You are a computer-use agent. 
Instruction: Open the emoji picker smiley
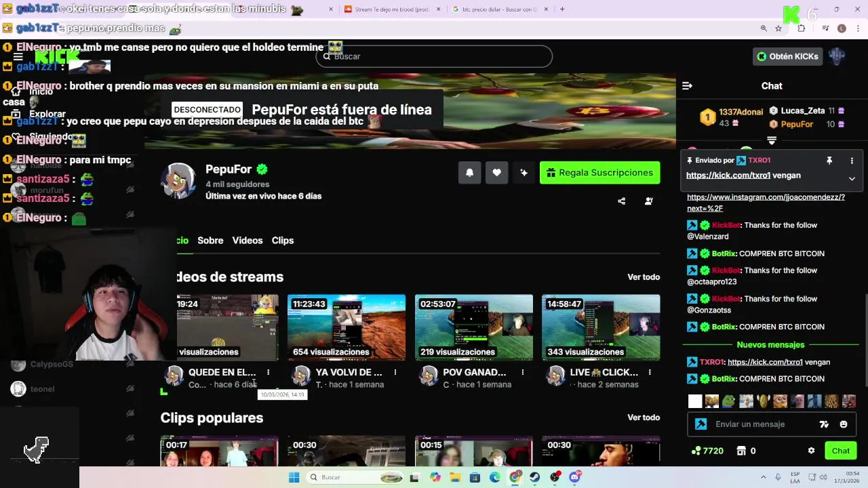pos(844,424)
